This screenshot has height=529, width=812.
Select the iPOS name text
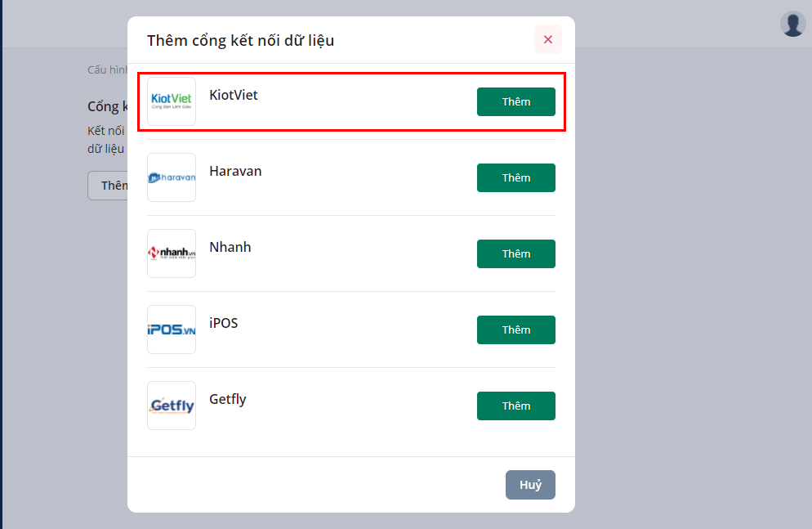(x=224, y=323)
